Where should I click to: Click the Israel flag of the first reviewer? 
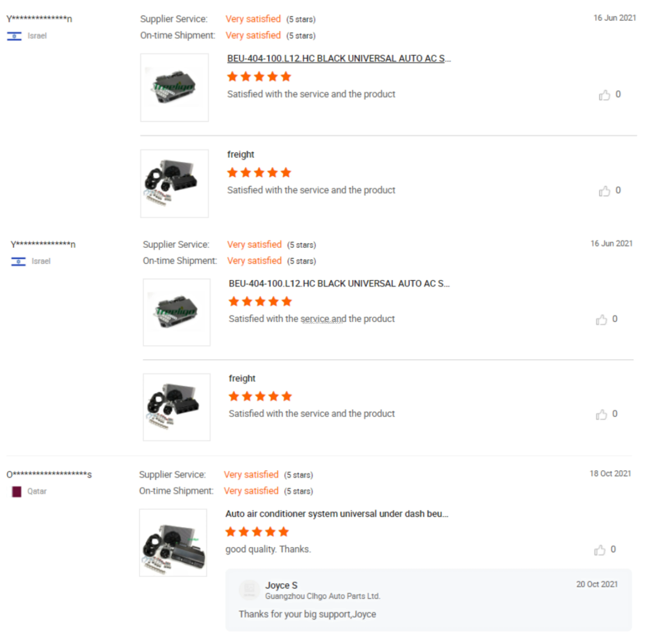tap(14, 36)
